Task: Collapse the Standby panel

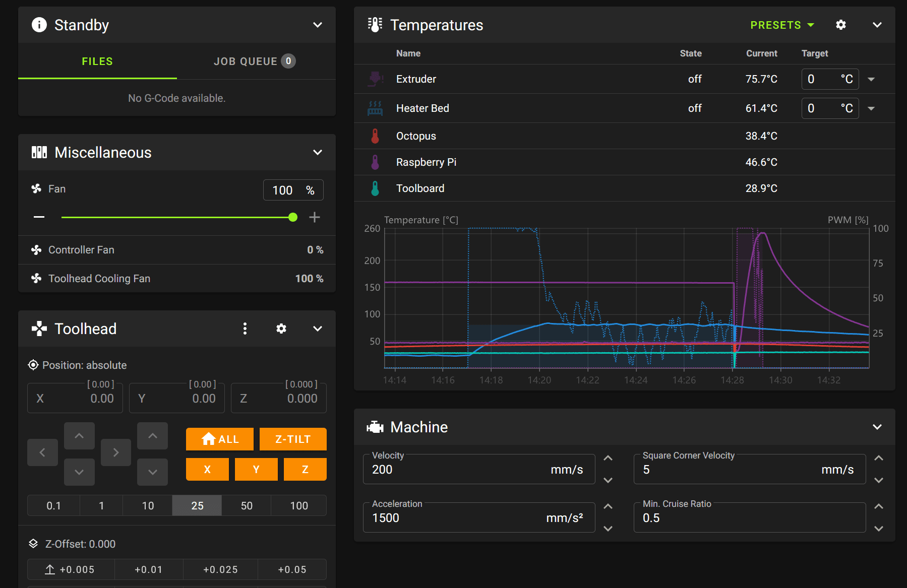Action: [318, 25]
